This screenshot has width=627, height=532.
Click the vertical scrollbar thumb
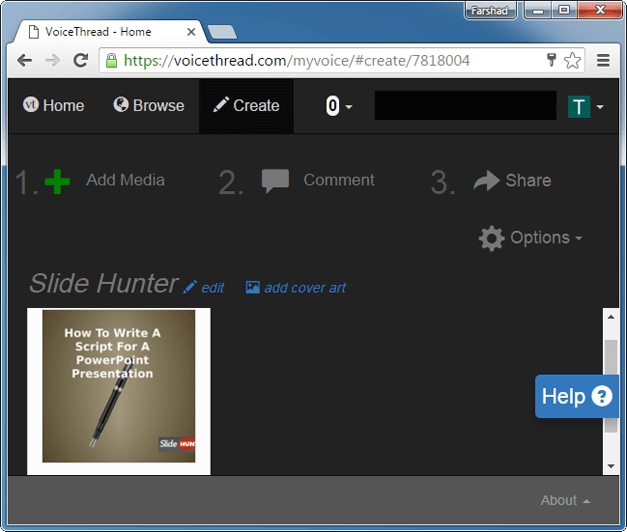coord(611,358)
